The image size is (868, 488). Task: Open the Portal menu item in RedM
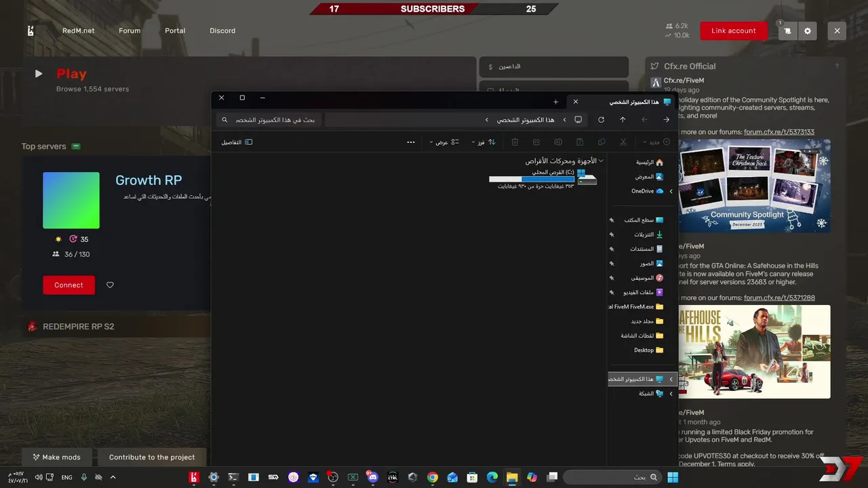[175, 30]
